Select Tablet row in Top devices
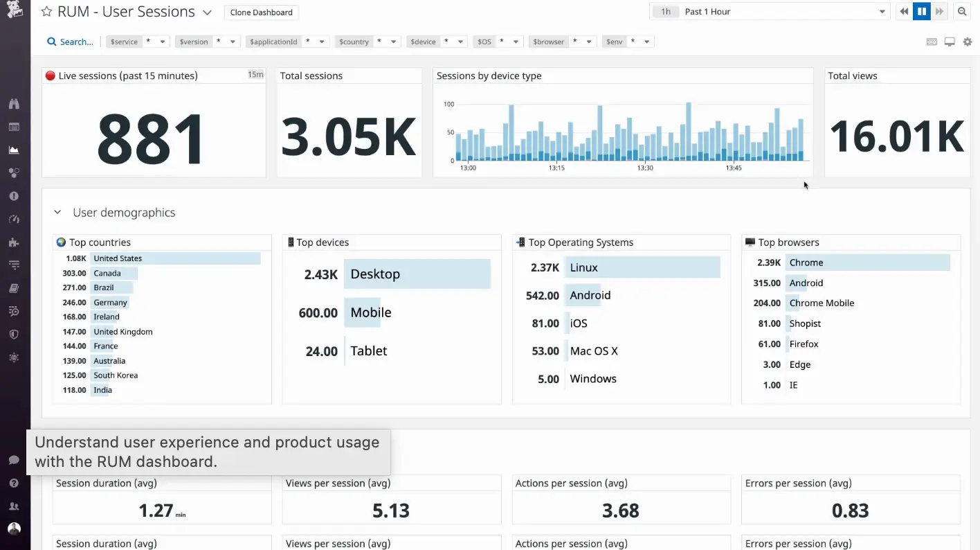This screenshot has height=550, width=980. 392,351
